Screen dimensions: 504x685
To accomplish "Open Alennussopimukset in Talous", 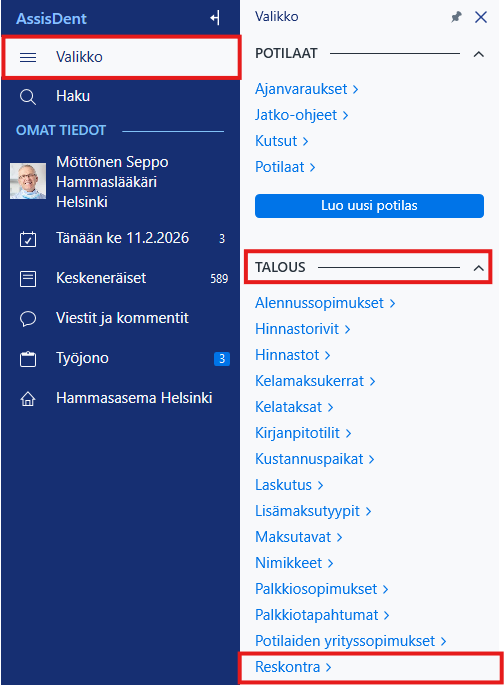I will (325, 303).
